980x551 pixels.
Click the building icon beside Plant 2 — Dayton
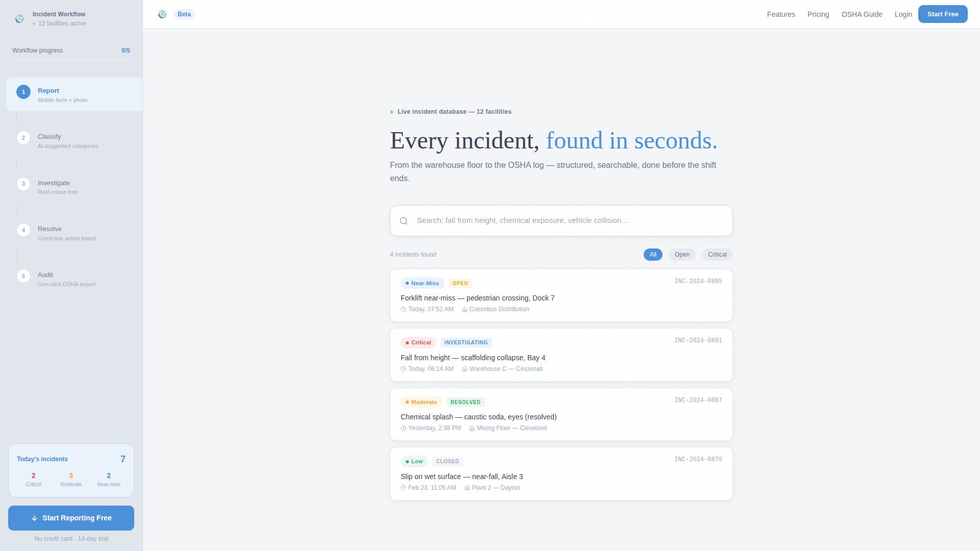(x=467, y=488)
